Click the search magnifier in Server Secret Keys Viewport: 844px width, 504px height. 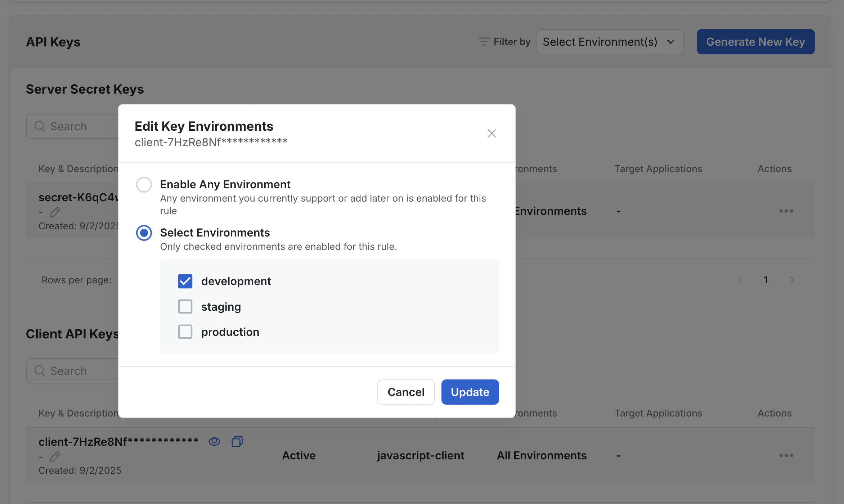click(40, 126)
